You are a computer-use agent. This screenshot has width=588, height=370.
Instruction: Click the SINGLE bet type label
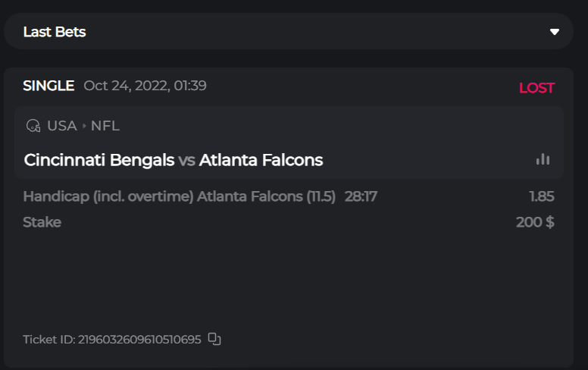pyautogui.click(x=48, y=86)
